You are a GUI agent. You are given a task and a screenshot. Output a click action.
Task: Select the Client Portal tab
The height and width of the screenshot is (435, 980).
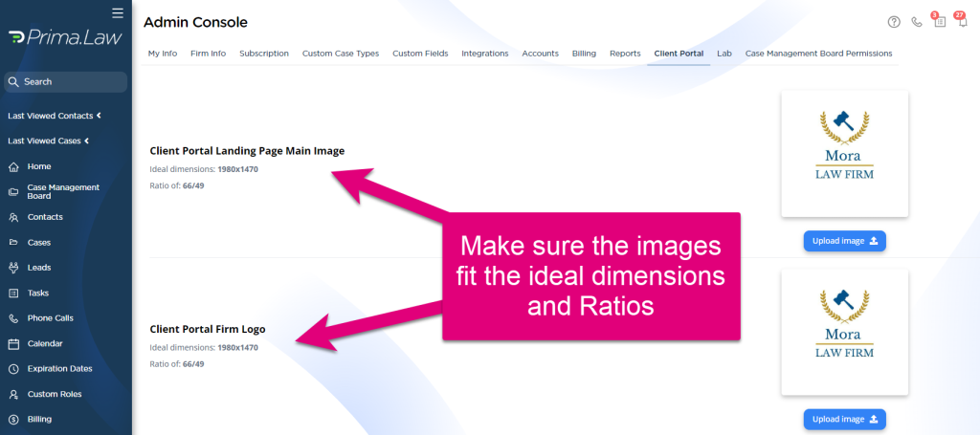point(679,54)
